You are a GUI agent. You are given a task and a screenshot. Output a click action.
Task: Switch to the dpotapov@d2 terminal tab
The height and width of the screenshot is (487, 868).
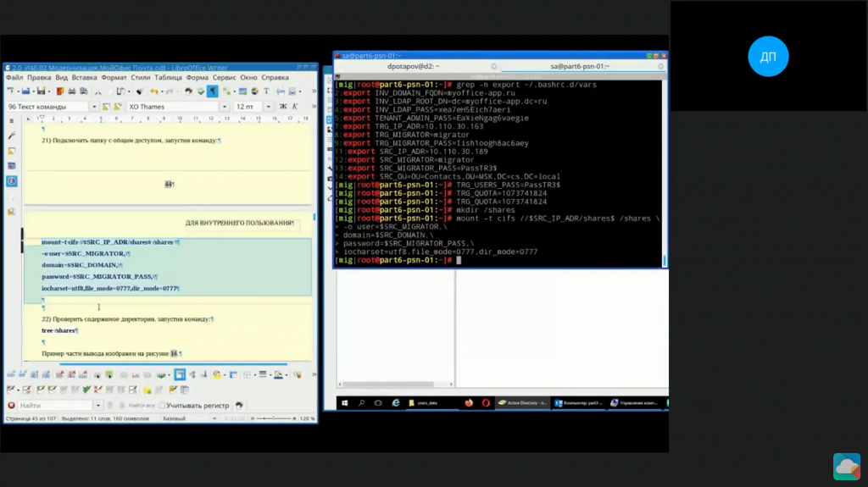[413, 66]
